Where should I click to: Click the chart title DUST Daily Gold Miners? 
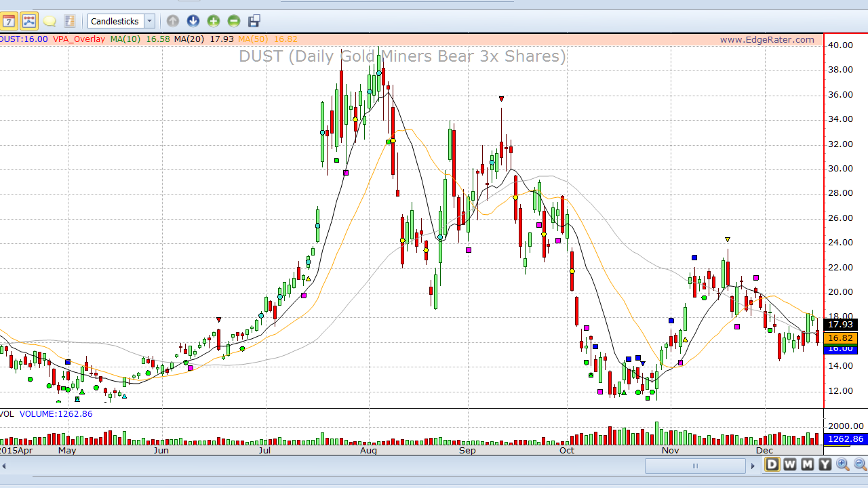click(402, 56)
